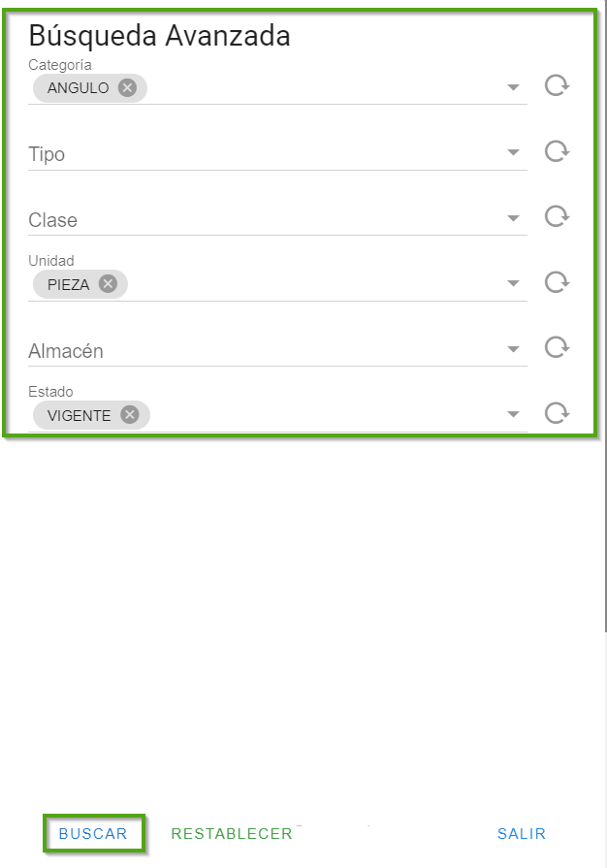607x868 pixels.
Task: Click SALIR to exit the search
Action: (x=522, y=834)
